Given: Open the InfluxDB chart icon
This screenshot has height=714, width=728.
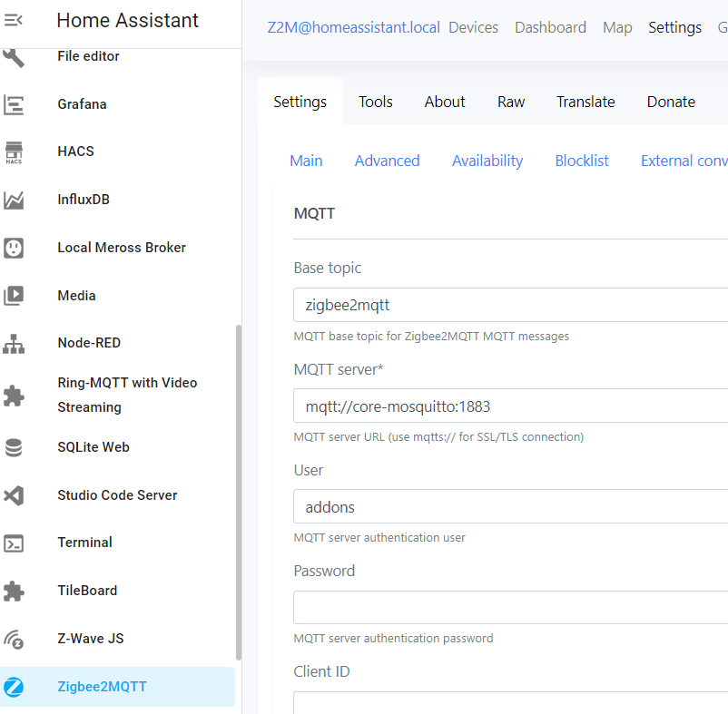Looking at the screenshot, I should pyautogui.click(x=14, y=200).
